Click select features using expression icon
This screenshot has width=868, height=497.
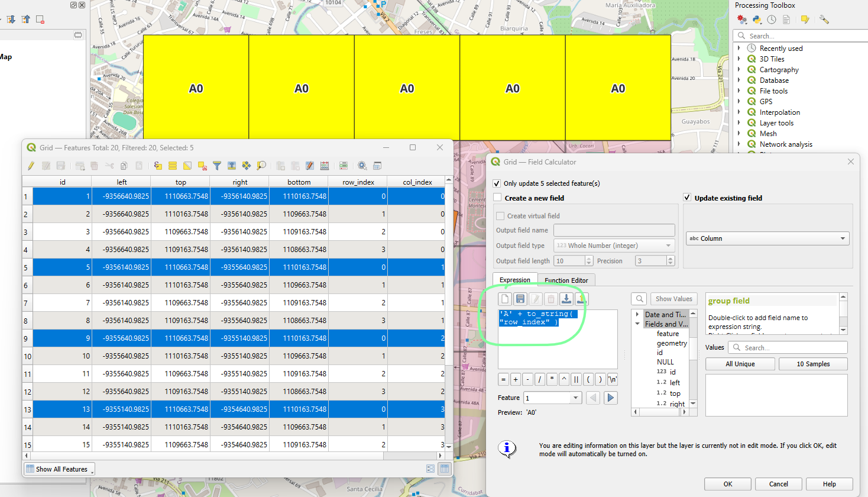click(x=158, y=166)
